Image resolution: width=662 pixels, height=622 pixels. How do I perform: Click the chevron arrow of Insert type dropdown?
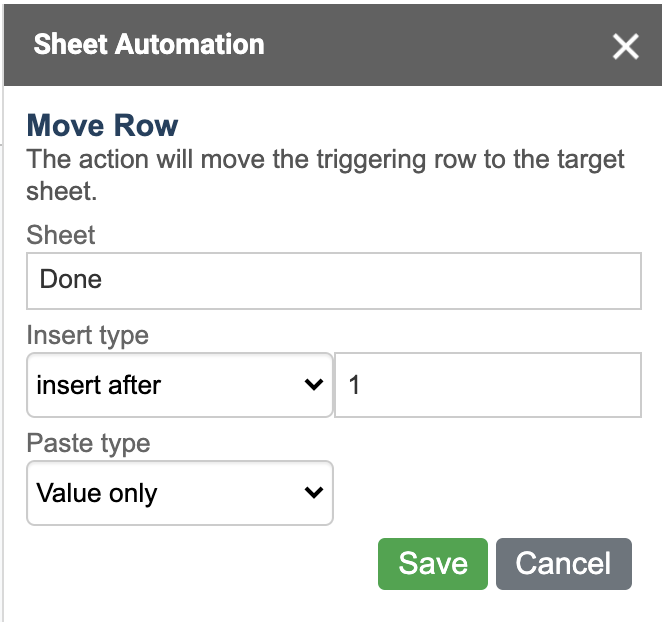coord(314,385)
